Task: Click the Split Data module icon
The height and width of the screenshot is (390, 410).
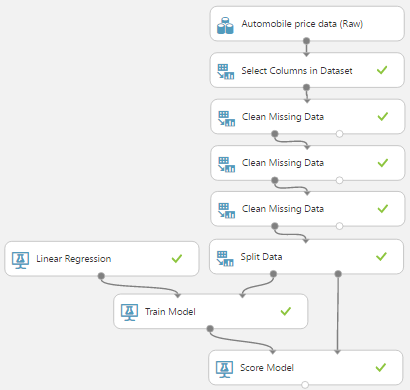Action: pyautogui.click(x=225, y=258)
